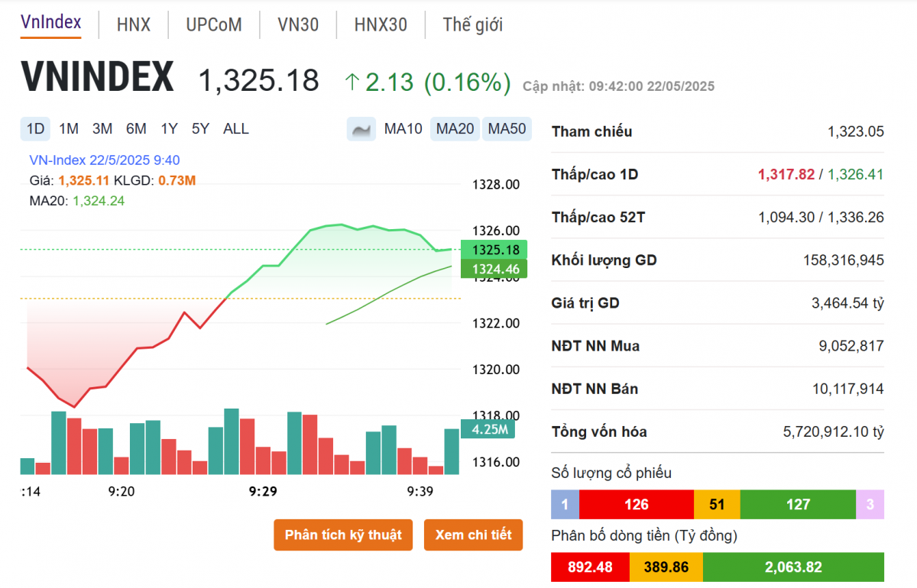Click the 1328.00 price axis label
Image resolution: width=917 pixels, height=588 pixels.
click(496, 185)
